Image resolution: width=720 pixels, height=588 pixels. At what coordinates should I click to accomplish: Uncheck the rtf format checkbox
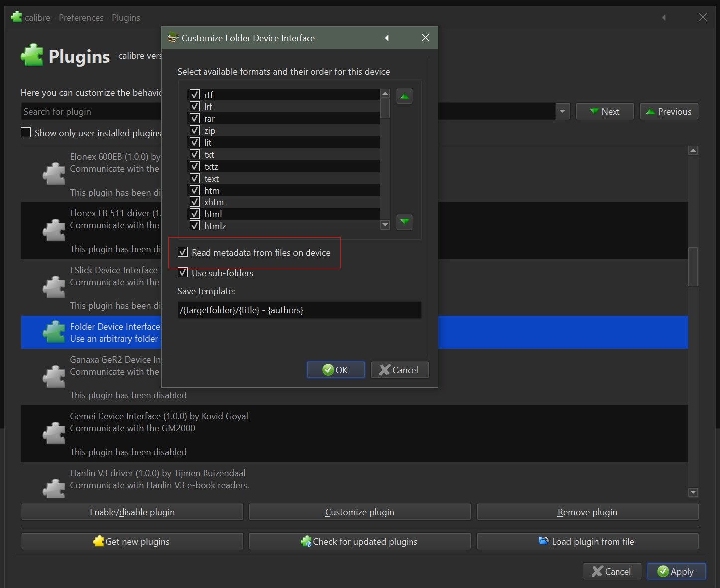(x=195, y=95)
